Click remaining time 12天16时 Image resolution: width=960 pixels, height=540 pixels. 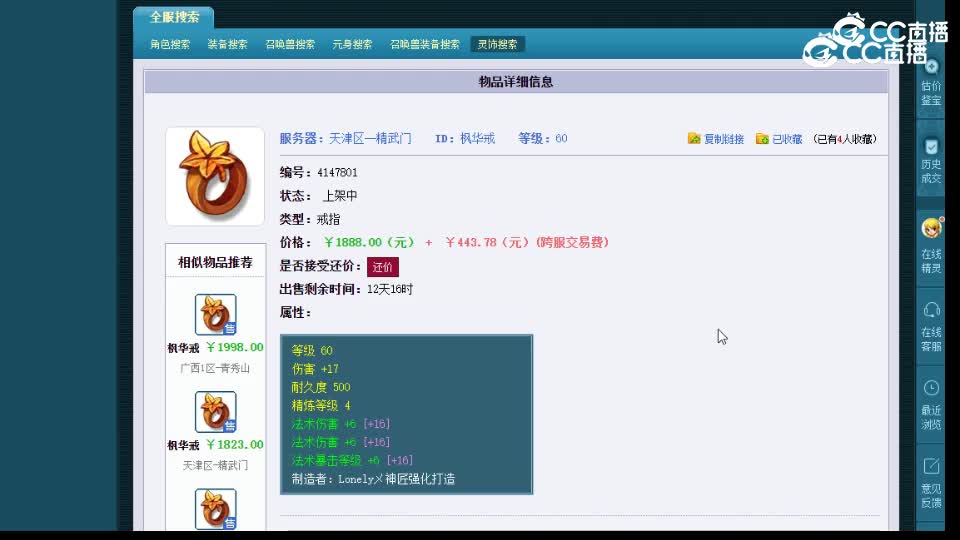tap(390, 289)
